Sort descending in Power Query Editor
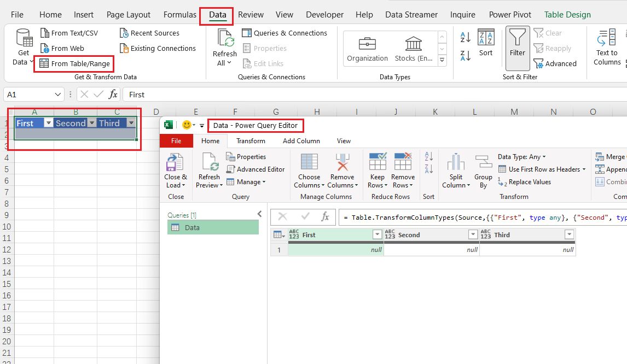This screenshot has width=627, height=364. pyautogui.click(x=428, y=169)
